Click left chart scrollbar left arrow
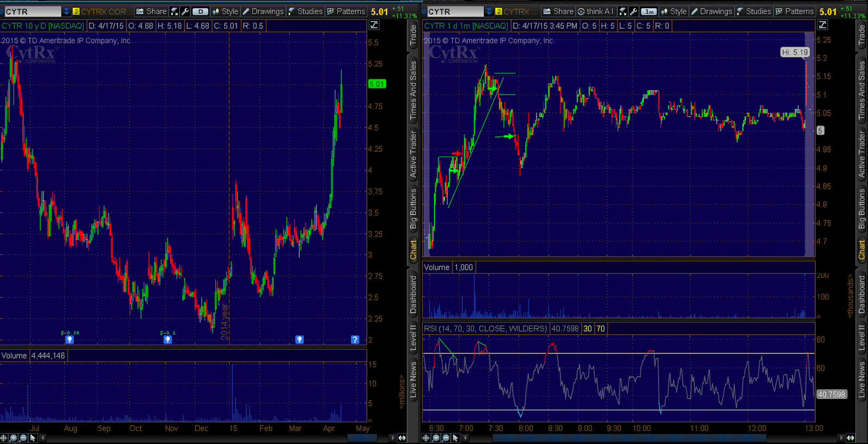Viewport: 868px width, 444px height. [x=43, y=438]
